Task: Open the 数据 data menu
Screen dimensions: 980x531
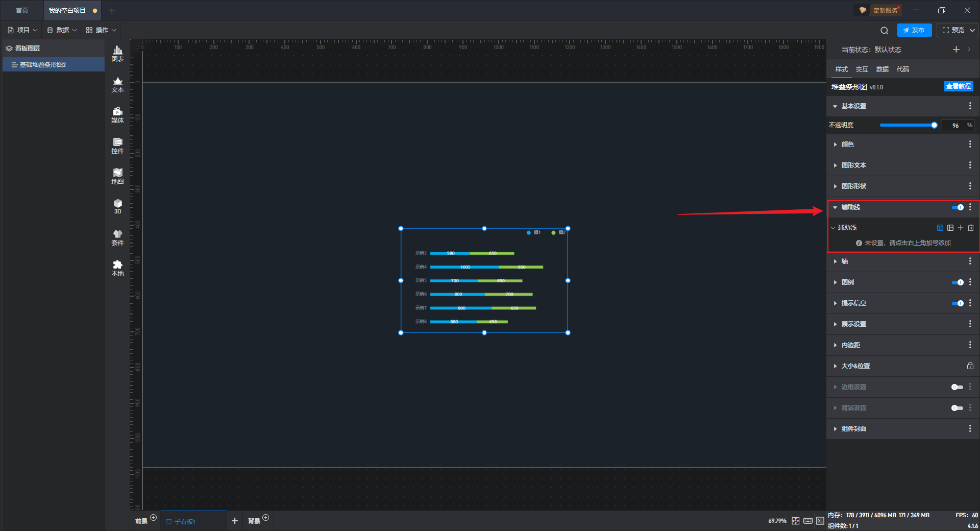Action: [x=62, y=30]
